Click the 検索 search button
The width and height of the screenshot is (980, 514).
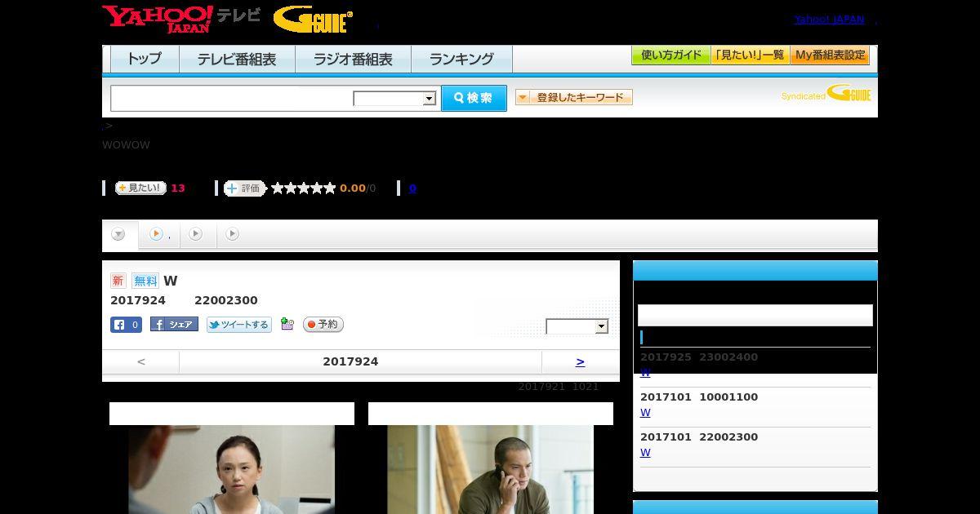coord(474,98)
